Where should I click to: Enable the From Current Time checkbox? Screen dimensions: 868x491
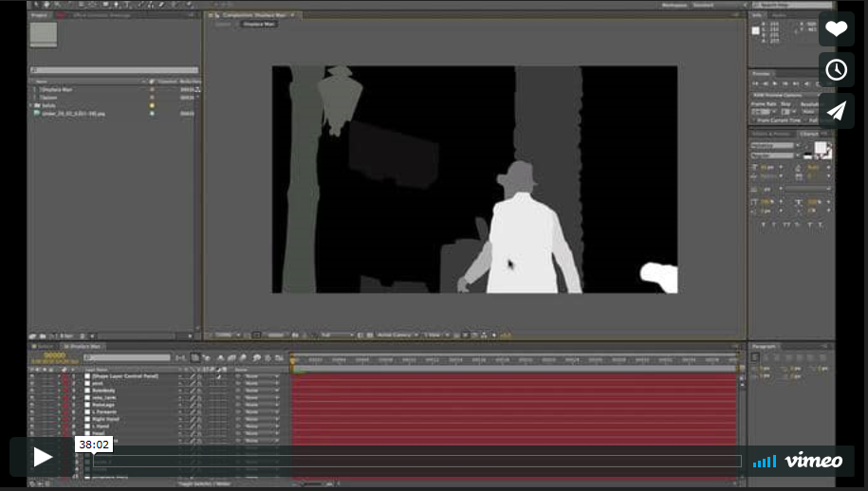click(x=754, y=120)
